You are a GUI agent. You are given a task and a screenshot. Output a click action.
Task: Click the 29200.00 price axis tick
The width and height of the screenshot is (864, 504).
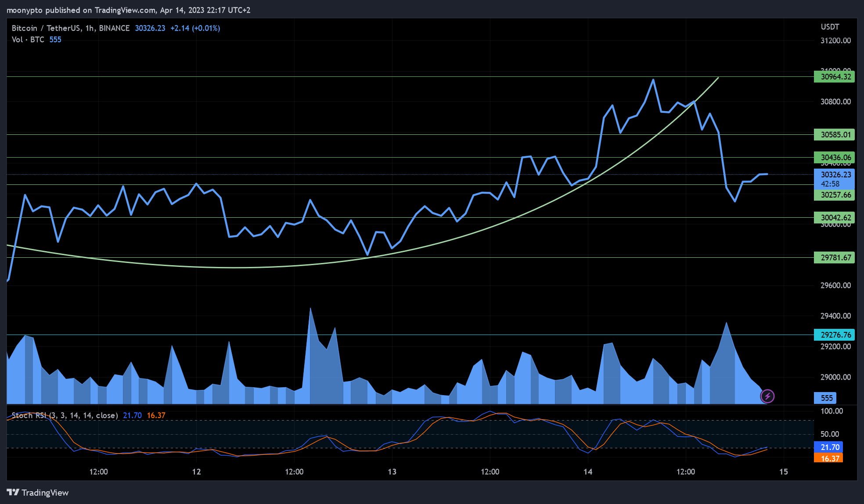point(835,347)
